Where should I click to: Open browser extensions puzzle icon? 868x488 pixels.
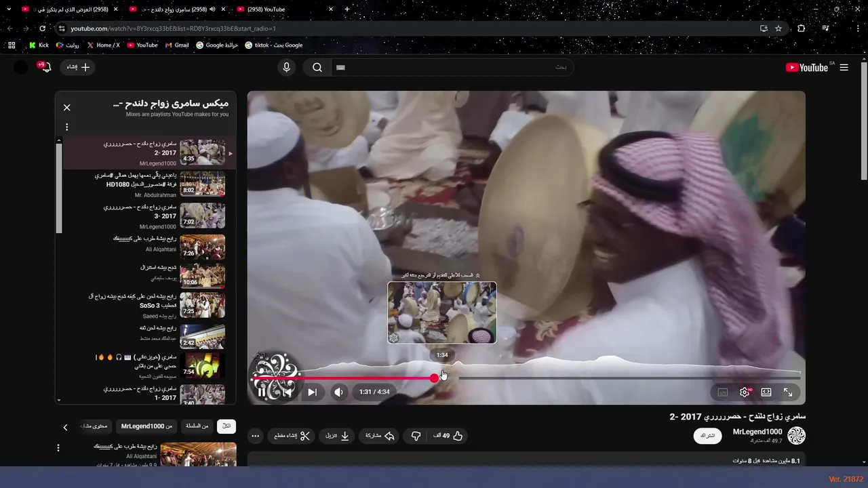pos(802,28)
